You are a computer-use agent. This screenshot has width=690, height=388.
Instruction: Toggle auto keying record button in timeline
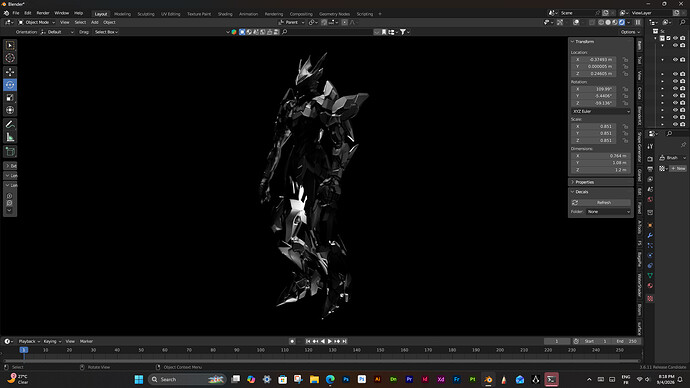click(292, 341)
